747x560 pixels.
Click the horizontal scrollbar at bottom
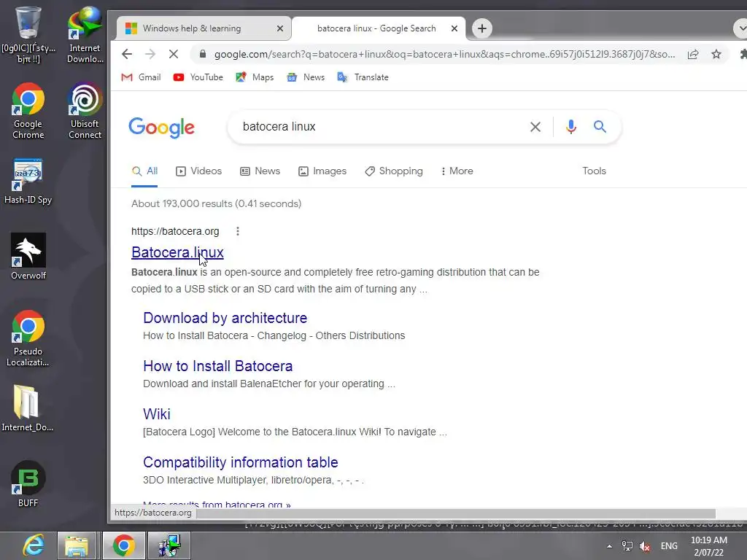click(456, 513)
